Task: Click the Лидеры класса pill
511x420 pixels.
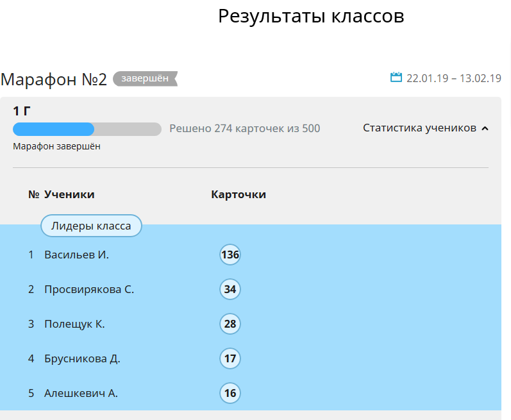Action: tap(91, 226)
